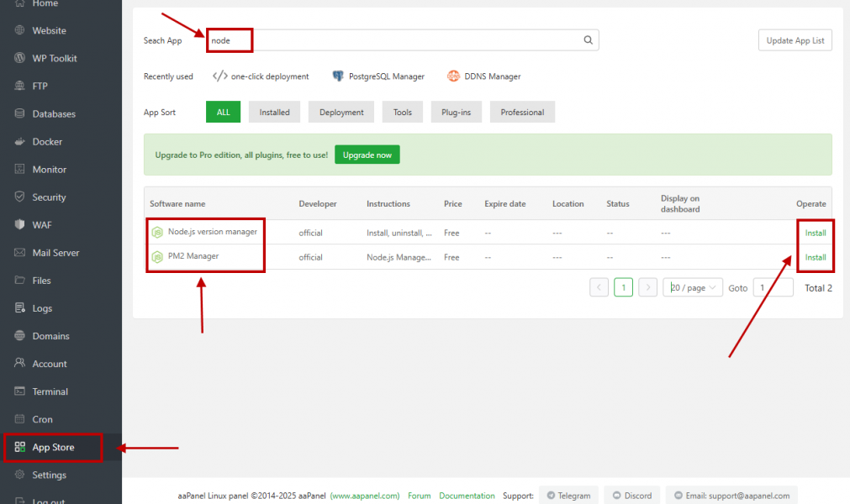Open PostgreSQL Manager from recently used

click(x=378, y=76)
